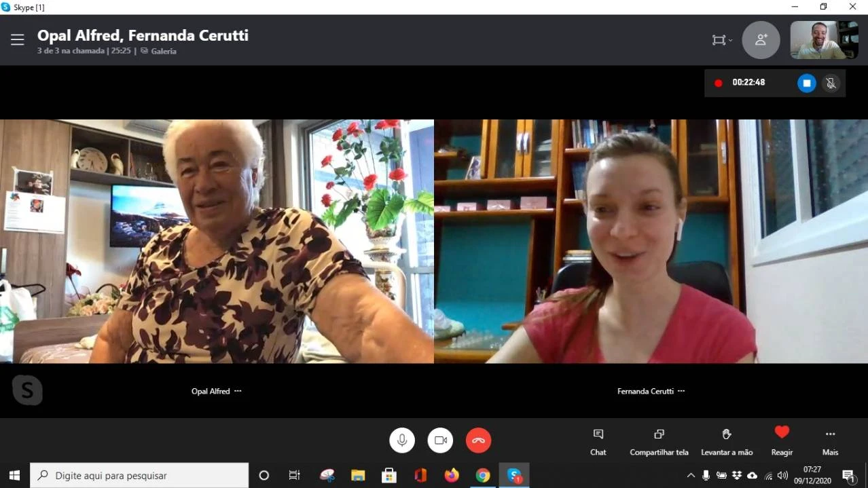Raise hand with Levantar a mão
This screenshot has width=868, height=488.
(727, 441)
